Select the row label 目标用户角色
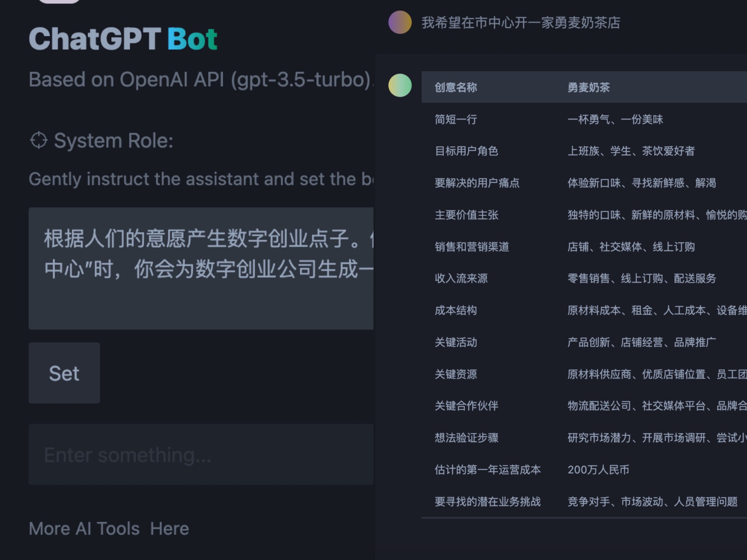The width and height of the screenshot is (747, 560). click(x=466, y=151)
